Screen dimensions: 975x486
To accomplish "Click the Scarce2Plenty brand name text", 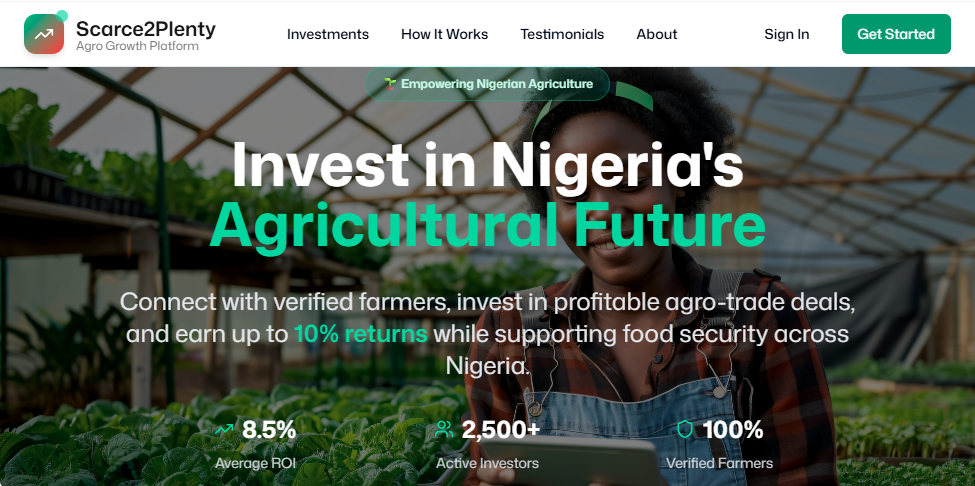I will [x=146, y=28].
